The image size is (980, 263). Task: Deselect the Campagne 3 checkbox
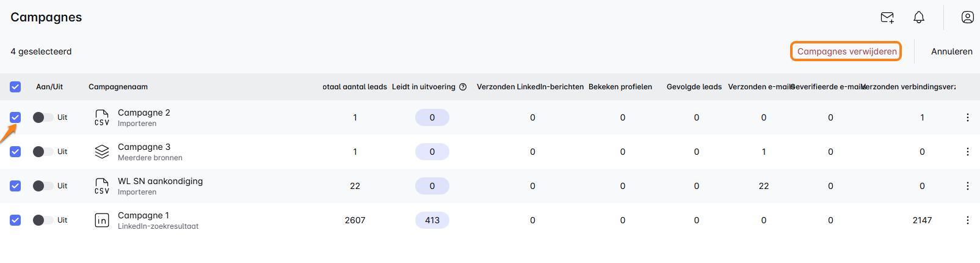pos(15,152)
